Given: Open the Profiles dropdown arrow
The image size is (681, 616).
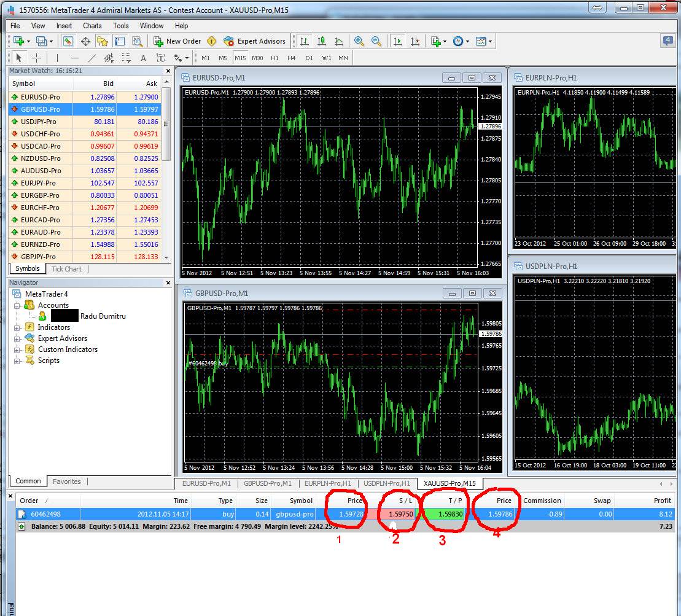Looking at the screenshot, I should (51, 42).
